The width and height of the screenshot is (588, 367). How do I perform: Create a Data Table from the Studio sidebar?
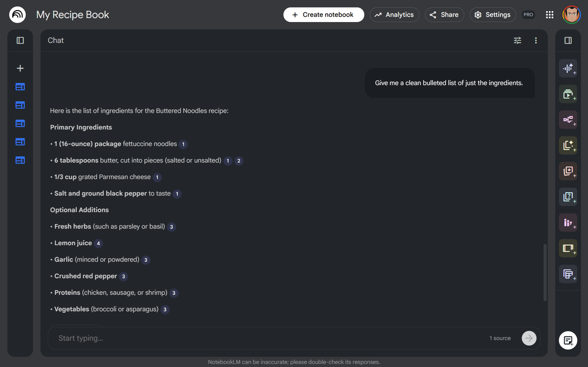click(x=568, y=274)
